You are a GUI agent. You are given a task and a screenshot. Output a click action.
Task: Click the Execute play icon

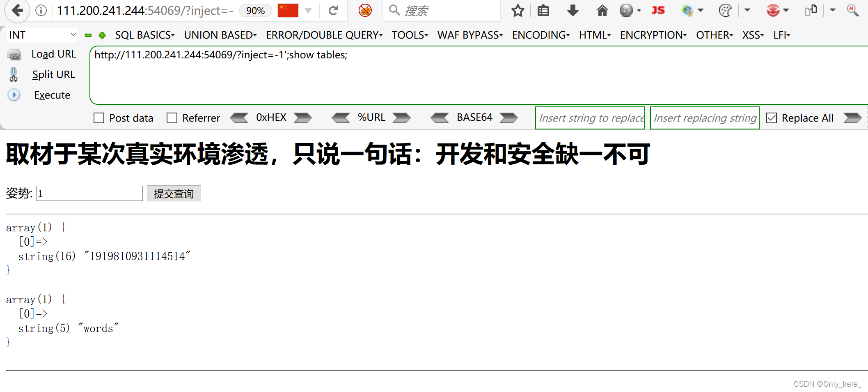14,95
